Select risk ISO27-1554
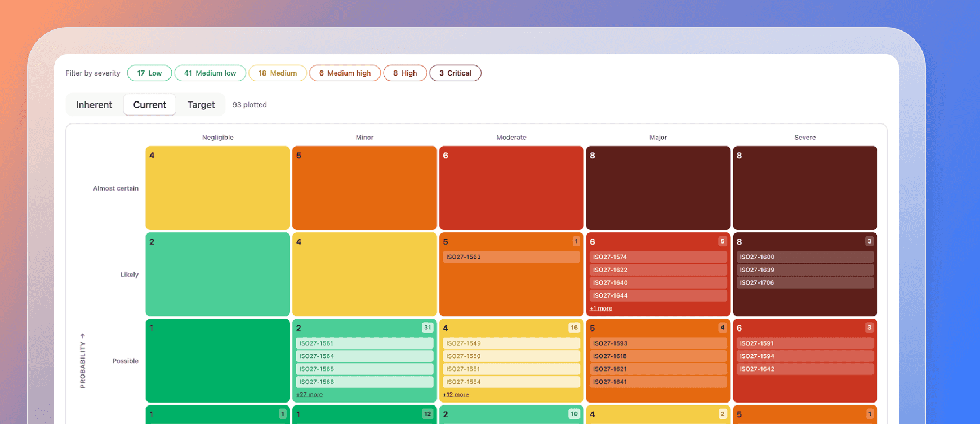Screen dimensions: 980x424 tap(511, 382)
